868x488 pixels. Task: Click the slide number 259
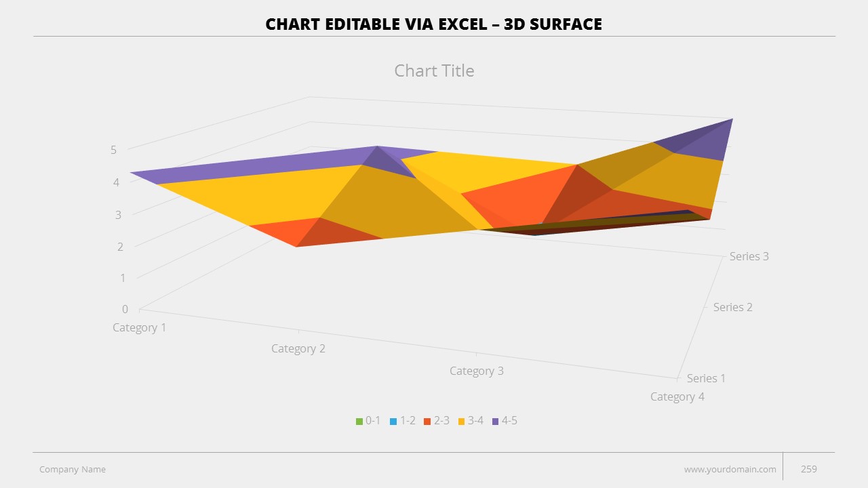[809, 469]
